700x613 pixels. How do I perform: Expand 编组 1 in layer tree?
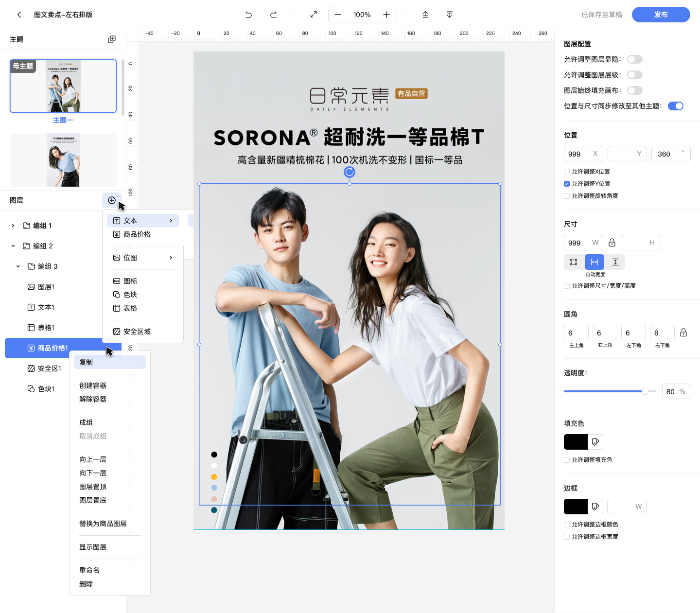click(13, 226)
